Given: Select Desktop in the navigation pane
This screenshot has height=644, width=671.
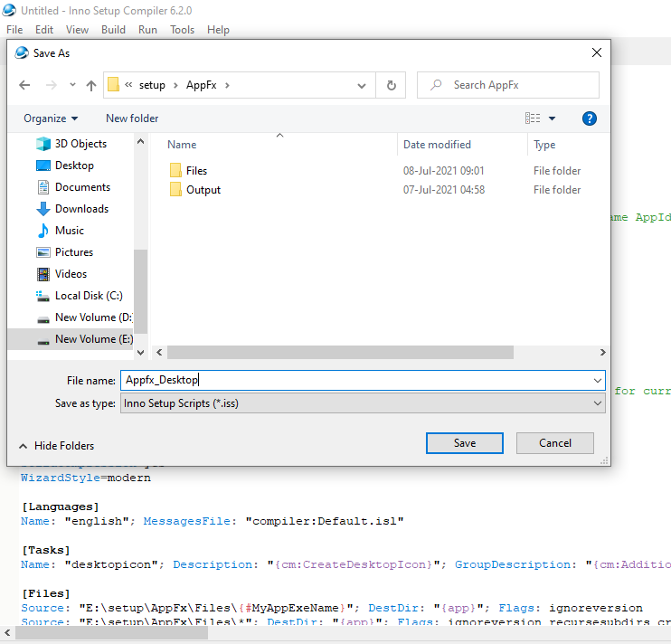Looking at the screenshot, I should click(65, 166).
